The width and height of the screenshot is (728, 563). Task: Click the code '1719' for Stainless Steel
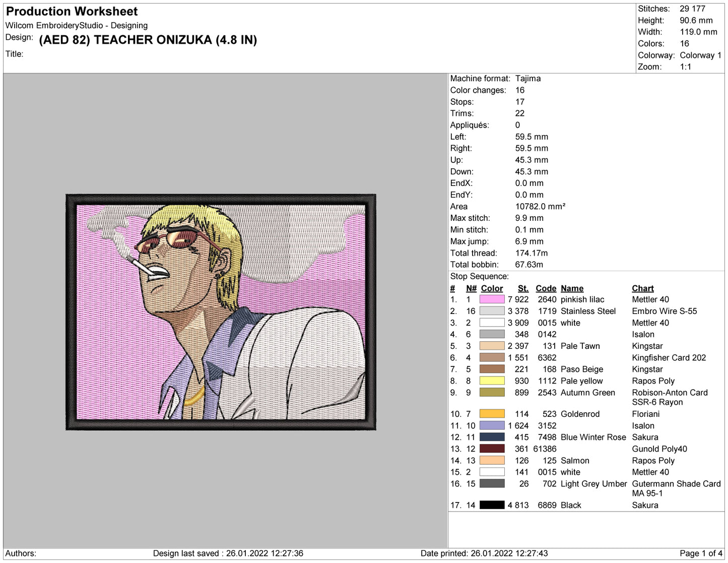547,311
